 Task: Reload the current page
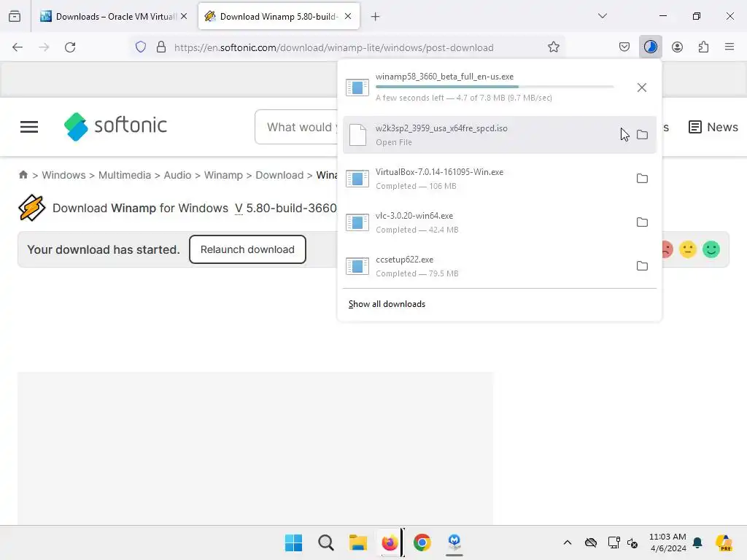point(70,47)
